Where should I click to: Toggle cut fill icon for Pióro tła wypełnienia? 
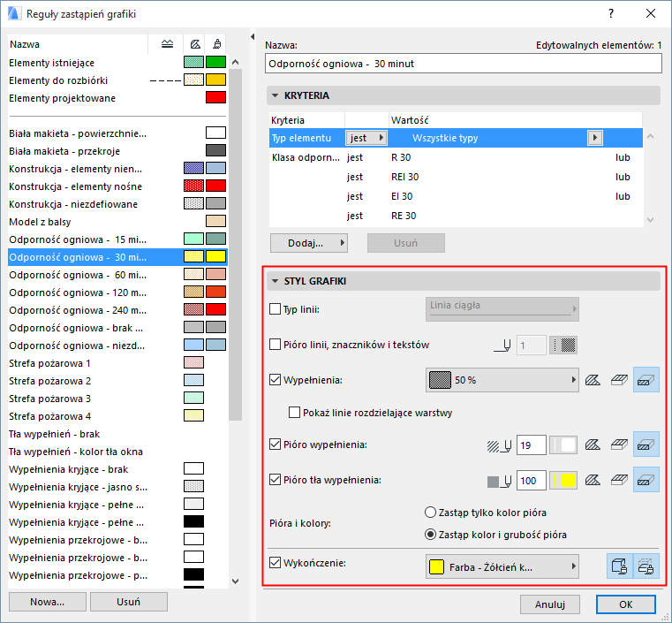point(646,480)
